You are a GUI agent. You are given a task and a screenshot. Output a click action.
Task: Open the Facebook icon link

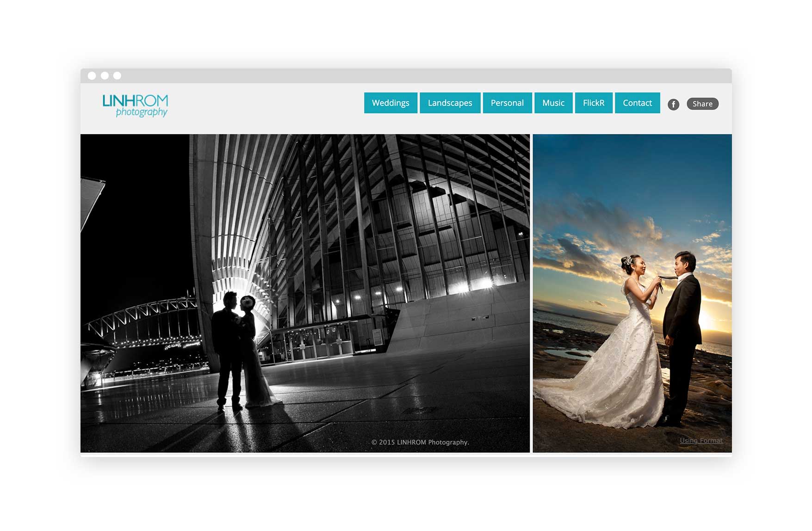673,104
